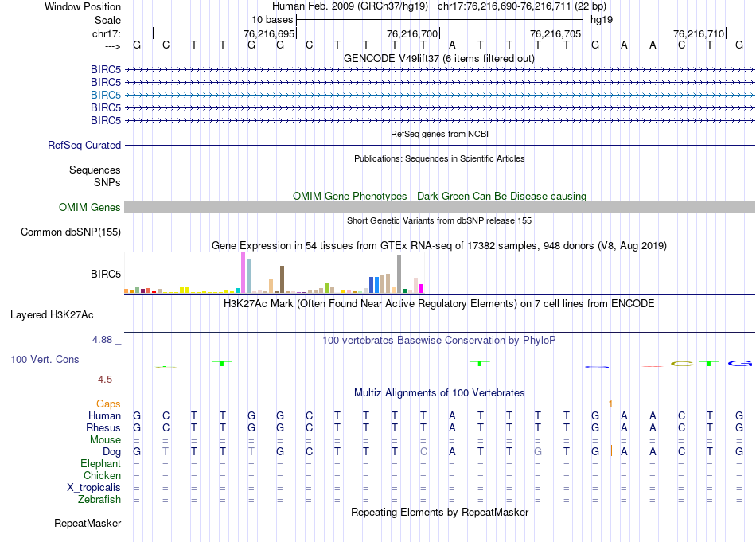Open the OMIM Gene Phenotypes track title
Image resolution: width=756 pixels, height=542 pixels.
coord(439,197)
